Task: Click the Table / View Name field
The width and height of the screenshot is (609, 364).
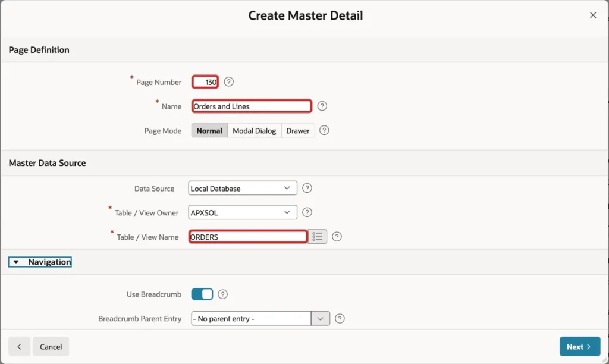Action: click(248, 237)
